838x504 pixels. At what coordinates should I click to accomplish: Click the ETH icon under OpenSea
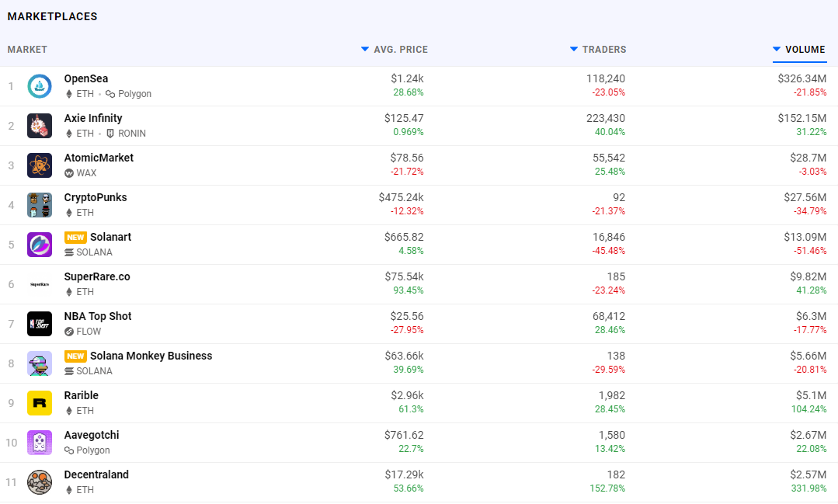(x=68, y=94)
